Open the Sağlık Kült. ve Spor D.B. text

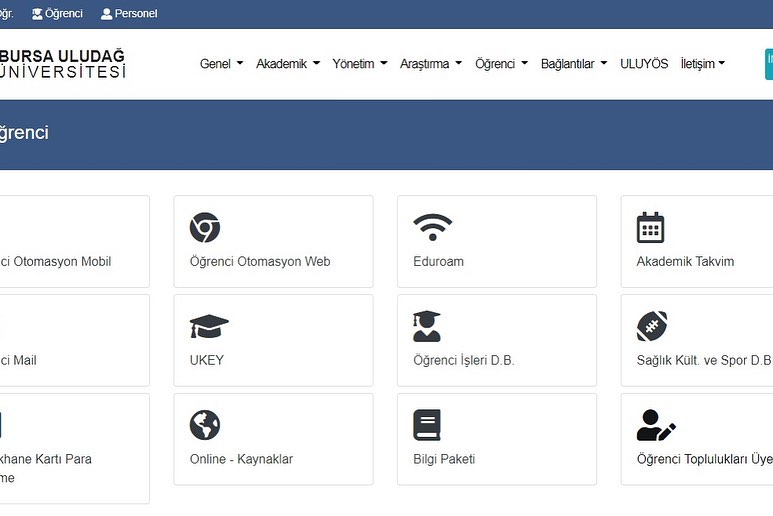click(704, 360)
